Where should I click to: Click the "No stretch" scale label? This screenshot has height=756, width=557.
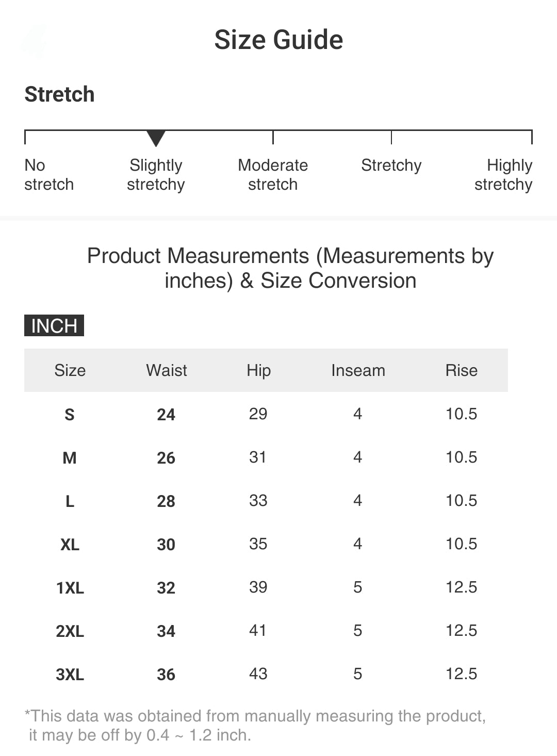49,175
